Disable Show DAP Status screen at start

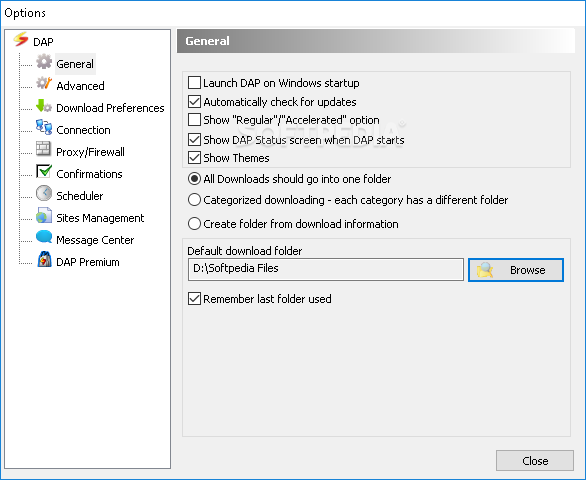[194, 140]
